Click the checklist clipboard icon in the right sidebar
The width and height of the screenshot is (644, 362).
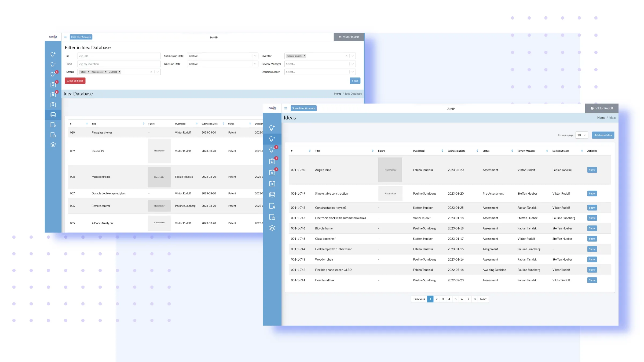click(272, 184)
